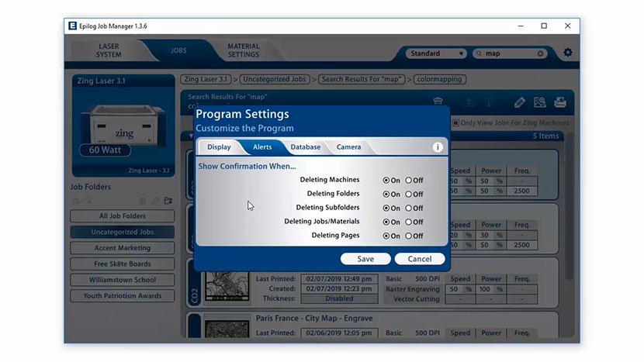
Task: Select On for Deleting Pages
Action: (386, 236)
